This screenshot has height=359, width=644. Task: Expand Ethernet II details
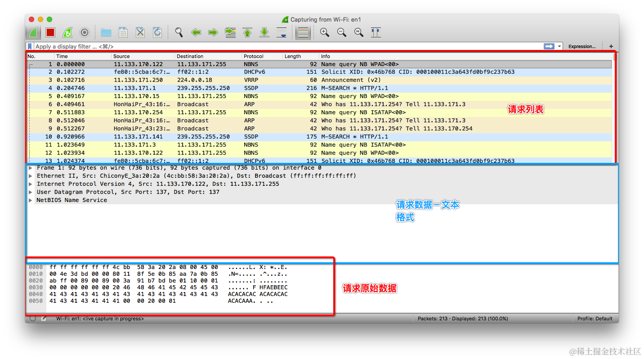[x=31, y=176]
